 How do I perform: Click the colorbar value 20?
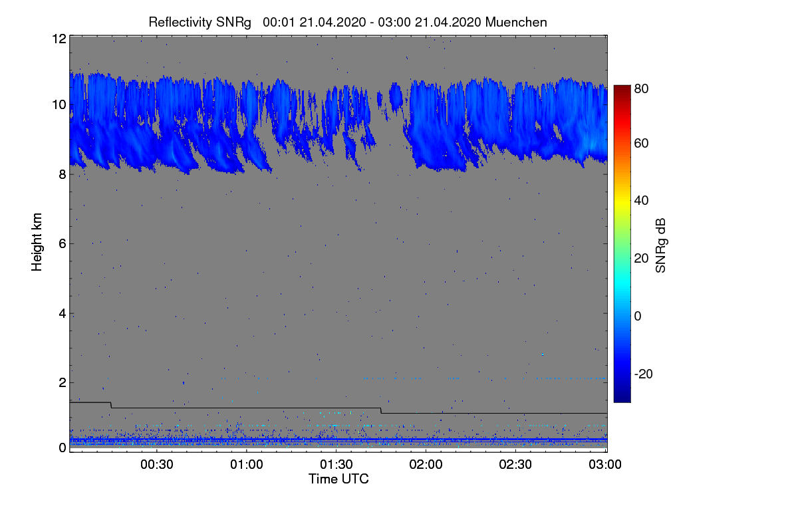click(x=641, y=259)
